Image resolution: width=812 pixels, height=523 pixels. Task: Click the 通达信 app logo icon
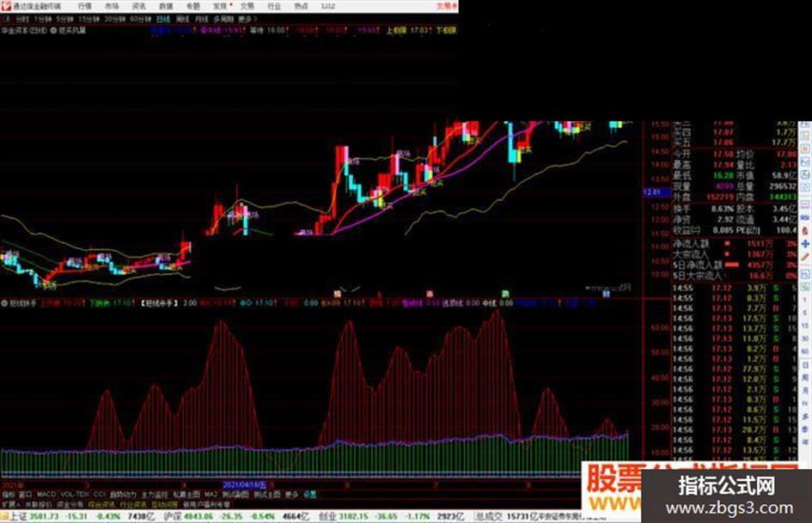point(6,6)
